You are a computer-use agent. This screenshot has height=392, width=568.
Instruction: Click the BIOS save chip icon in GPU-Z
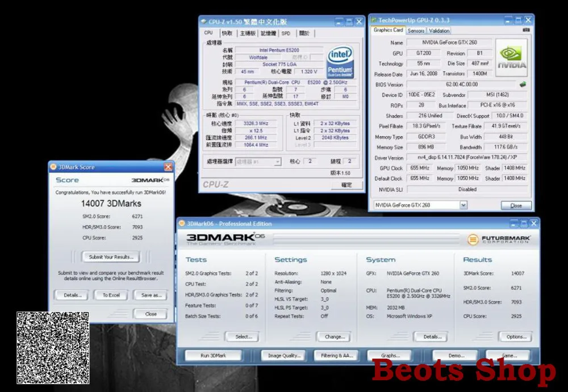(x=523, y=85)
